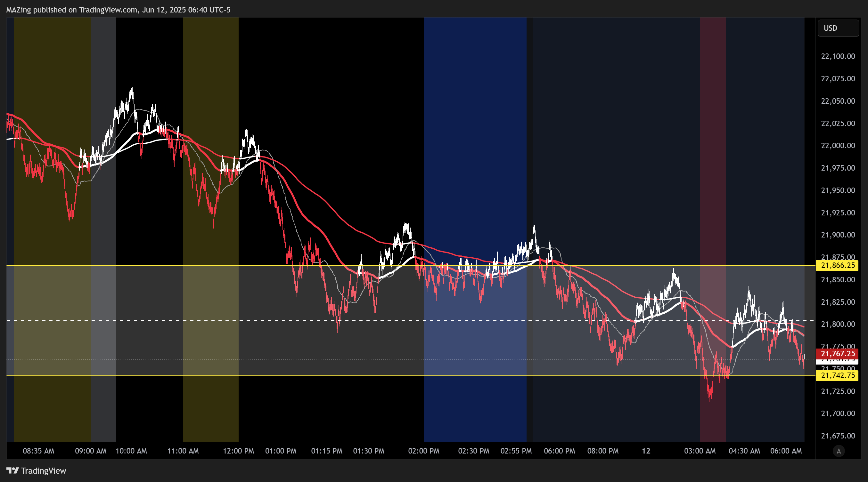Click the 01:00 PM time label
Viewport: 868px width, 482px height.
pyautogui.click(x=281, y=451)
